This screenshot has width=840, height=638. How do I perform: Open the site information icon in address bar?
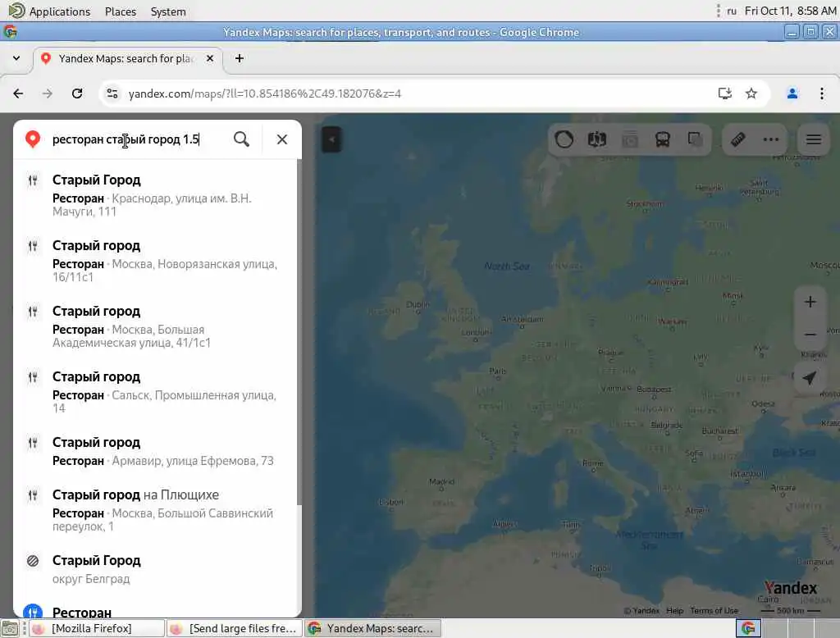tap(112, 93)
